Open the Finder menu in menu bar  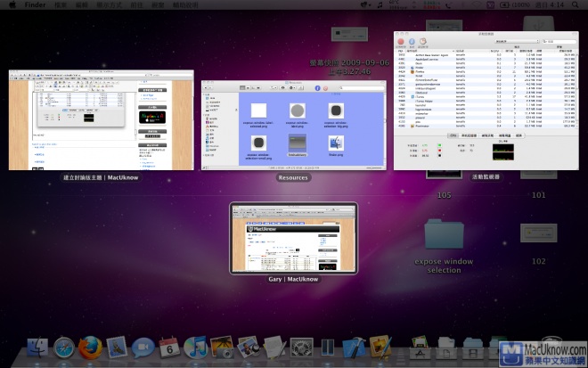click(x=37, y=5)
